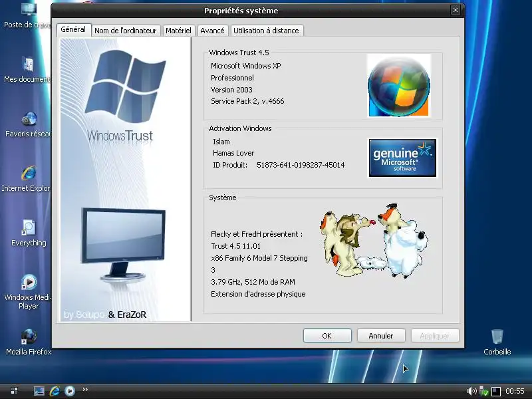Open Favoris réseau desktop icon

click(29, 124)
